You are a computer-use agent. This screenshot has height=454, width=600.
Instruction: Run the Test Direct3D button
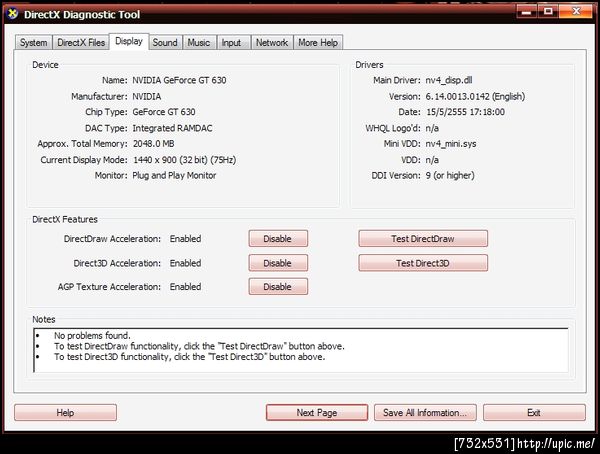[x=423, y=263]
